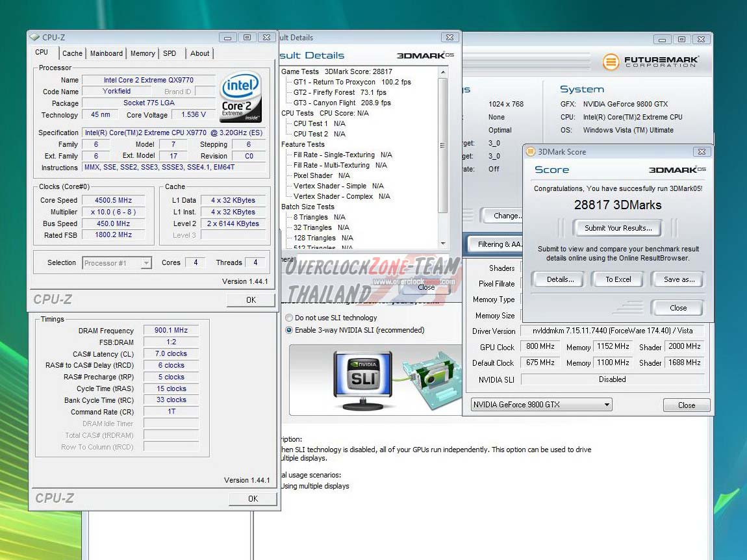747x560 pixels.
Task: Click the CPU-Z title bar icon
Action: 34,37
